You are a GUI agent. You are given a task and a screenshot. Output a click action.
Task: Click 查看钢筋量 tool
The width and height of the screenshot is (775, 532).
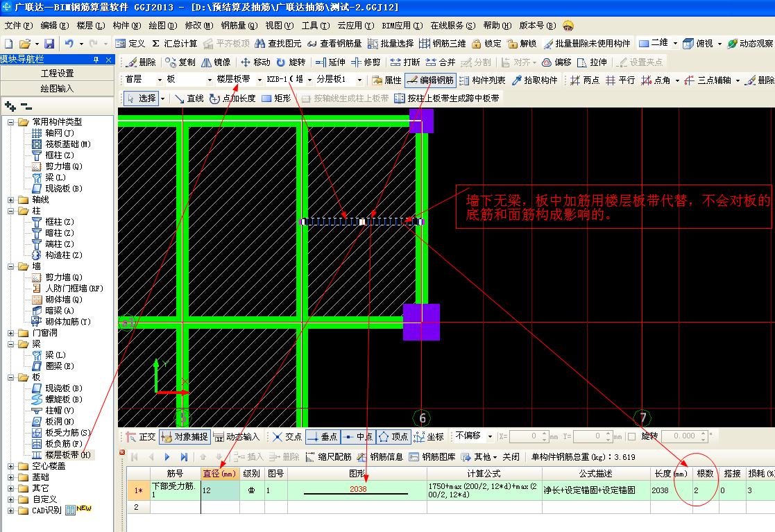[334, 44]
